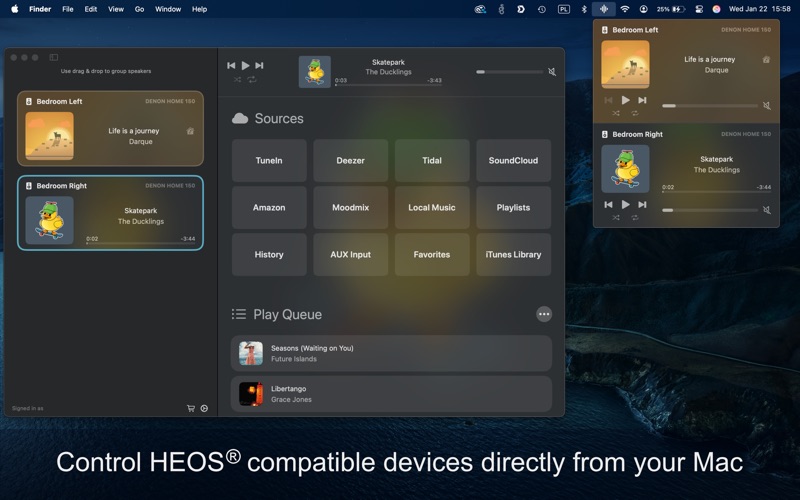Open Moodmix source
The height and width of the screenshot is (500, 800).
pos(351,208)
